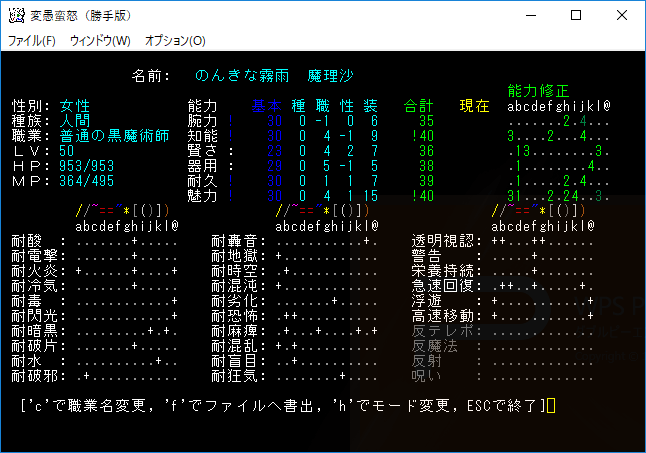The width and height of the screenshot is (646, 453).
Task: Click the character name のんきな霧雨 魔理沙
Action: pyautogui.click(x=275, y=76)
